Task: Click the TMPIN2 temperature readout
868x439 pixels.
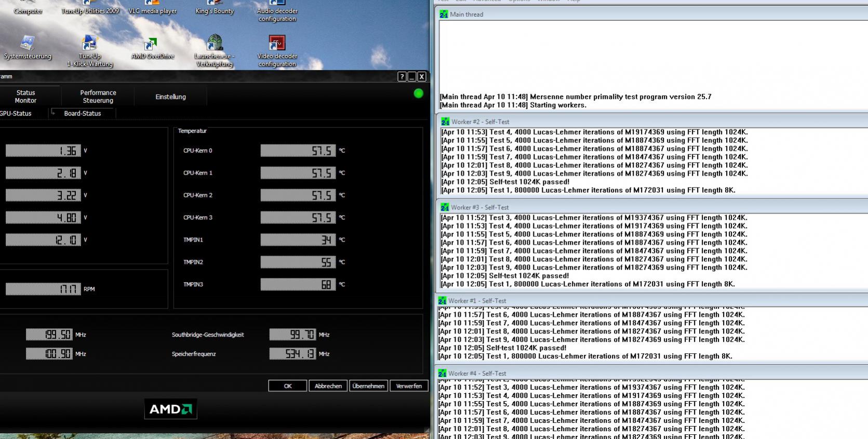Action: coord(298,262)
